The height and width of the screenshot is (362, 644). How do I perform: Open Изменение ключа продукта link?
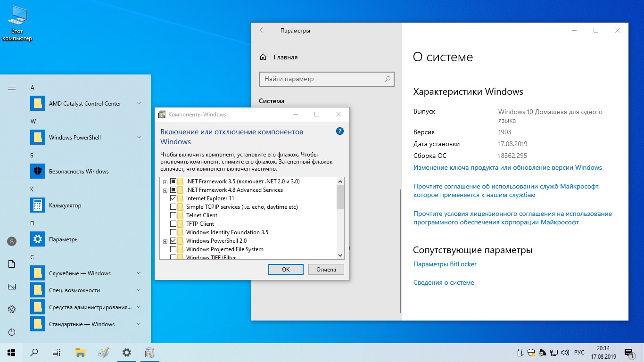[x=508, y=167]
